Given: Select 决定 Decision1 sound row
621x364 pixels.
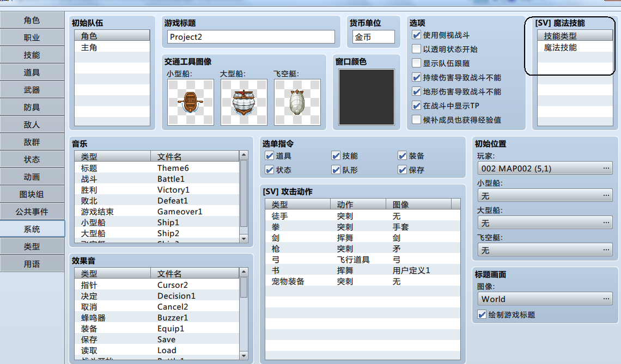Looking at the screenshot, I should (x=157, y=295).
